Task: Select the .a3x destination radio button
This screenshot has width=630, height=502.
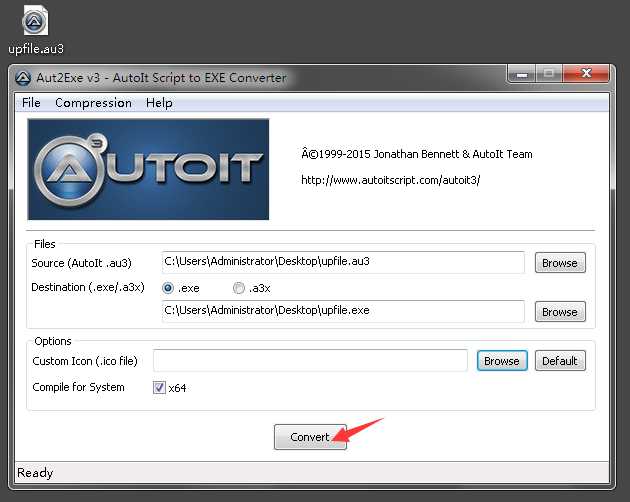Action: pyautogui.click(x=239, y=288)
